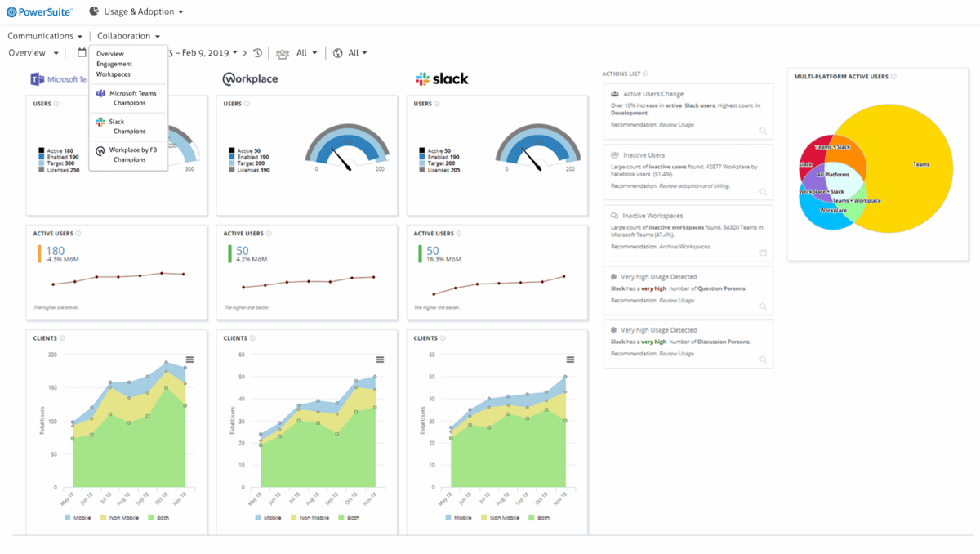Viewport: 980px width, 554px height.
Task: Click Microsoft Teams 180 active users value
Action: click(x=55, y=251)
